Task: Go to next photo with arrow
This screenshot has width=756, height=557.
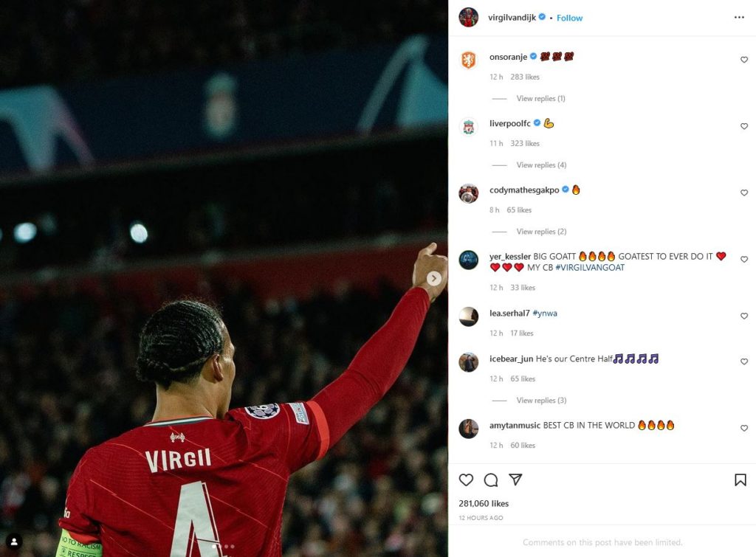Action: pos(433,279)
